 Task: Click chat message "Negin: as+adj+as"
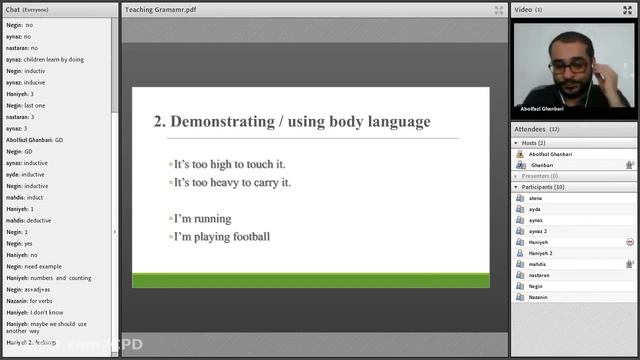click(x=28, y=289)
